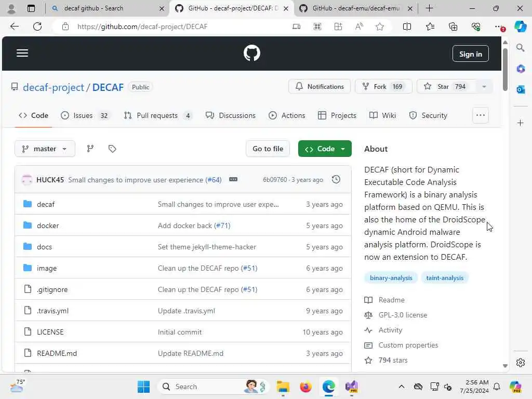Open Outlook in Edge sidebar
Screen dimensions: 532x399
520,89
